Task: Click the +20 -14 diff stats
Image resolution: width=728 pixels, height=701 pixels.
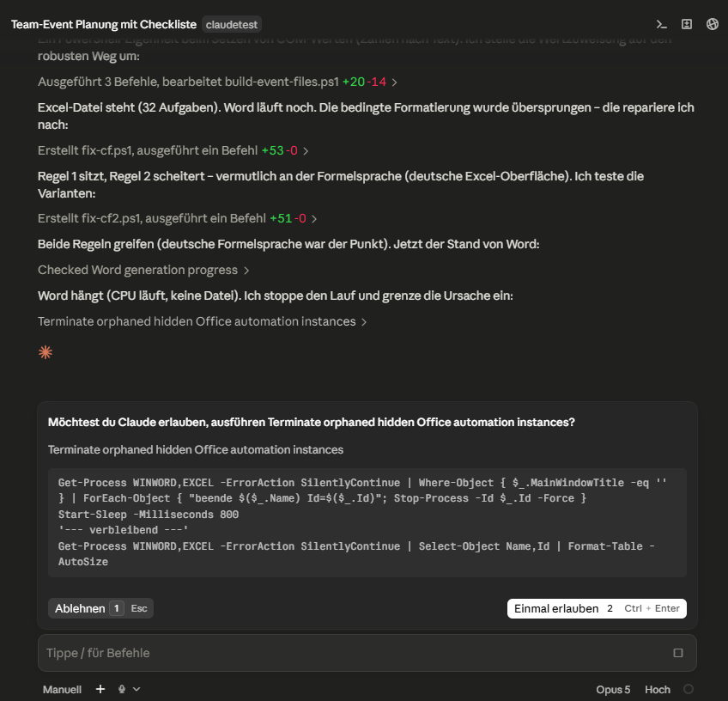Action: [365, 82]
